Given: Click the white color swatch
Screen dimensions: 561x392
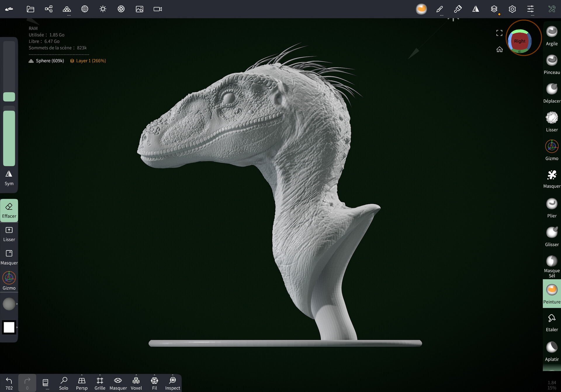Looking at the screenshot, I should 9,327.
